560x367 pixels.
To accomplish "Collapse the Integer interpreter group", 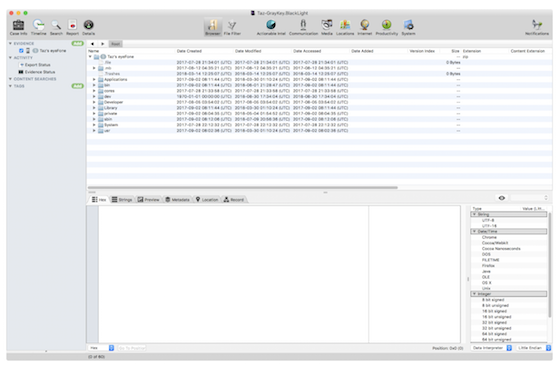I will coord(474,294).
